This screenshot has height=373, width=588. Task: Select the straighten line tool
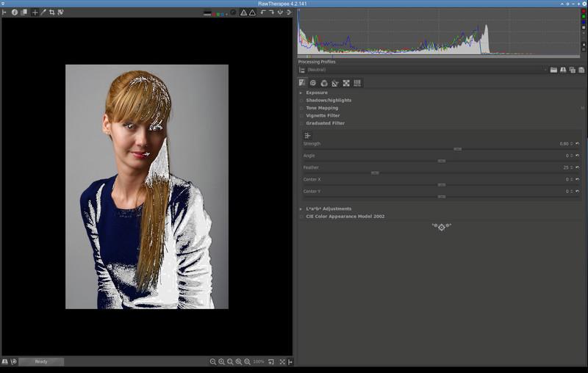60,12
